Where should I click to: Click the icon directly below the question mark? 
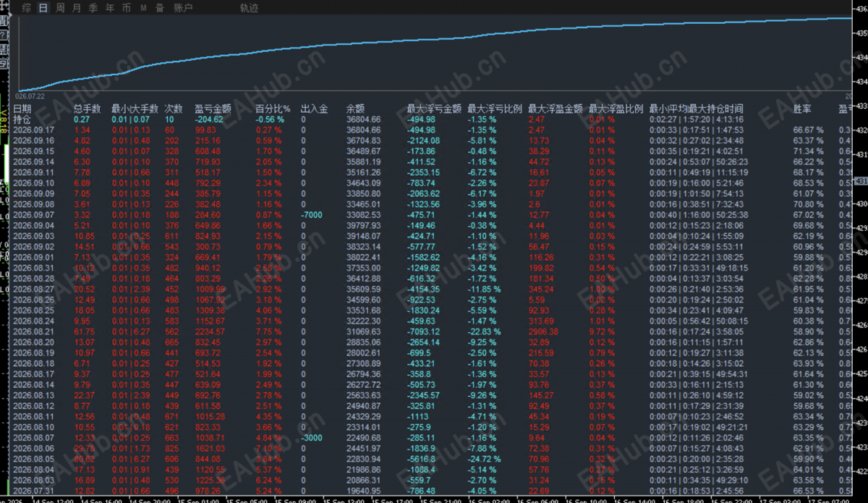pyautogui.click(x=4, y=50)
